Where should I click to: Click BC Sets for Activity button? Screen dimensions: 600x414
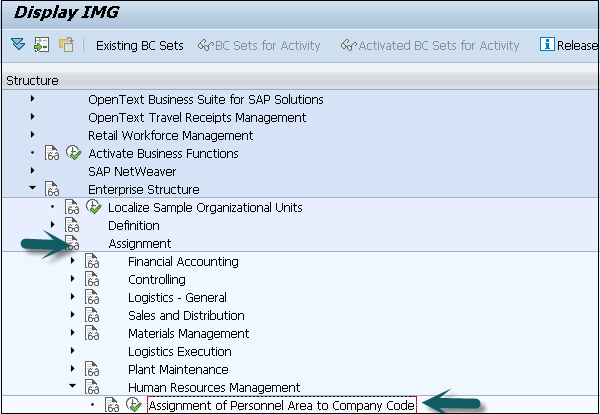259,45
